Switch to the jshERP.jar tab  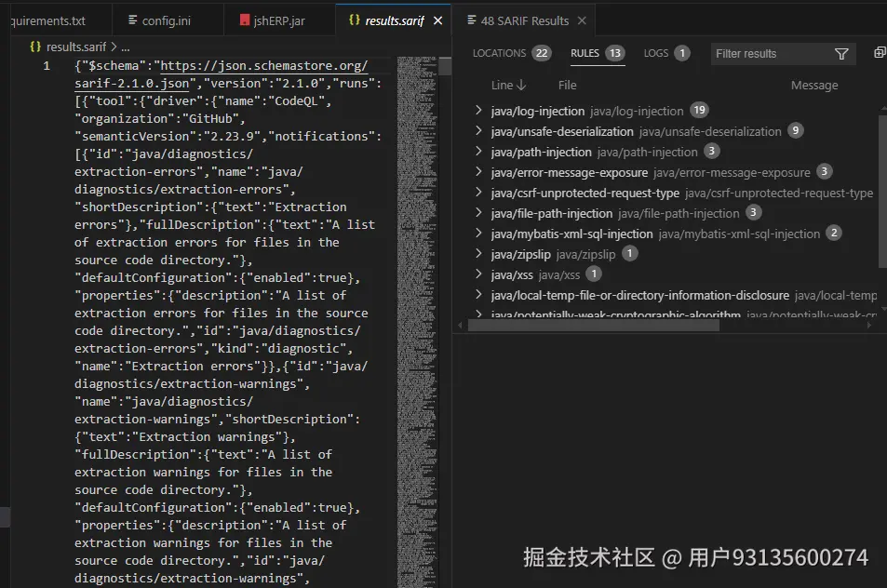tap(279, 20)
